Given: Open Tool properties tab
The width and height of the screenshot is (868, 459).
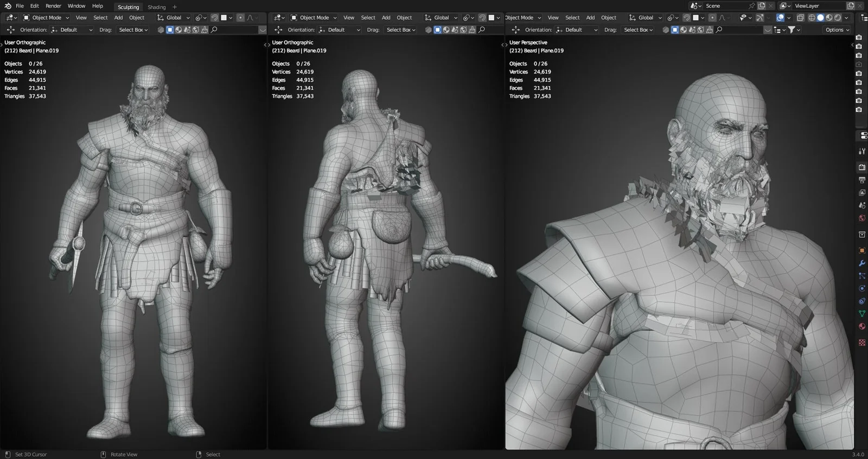Looking at the screenshot, I should [862, 151].
